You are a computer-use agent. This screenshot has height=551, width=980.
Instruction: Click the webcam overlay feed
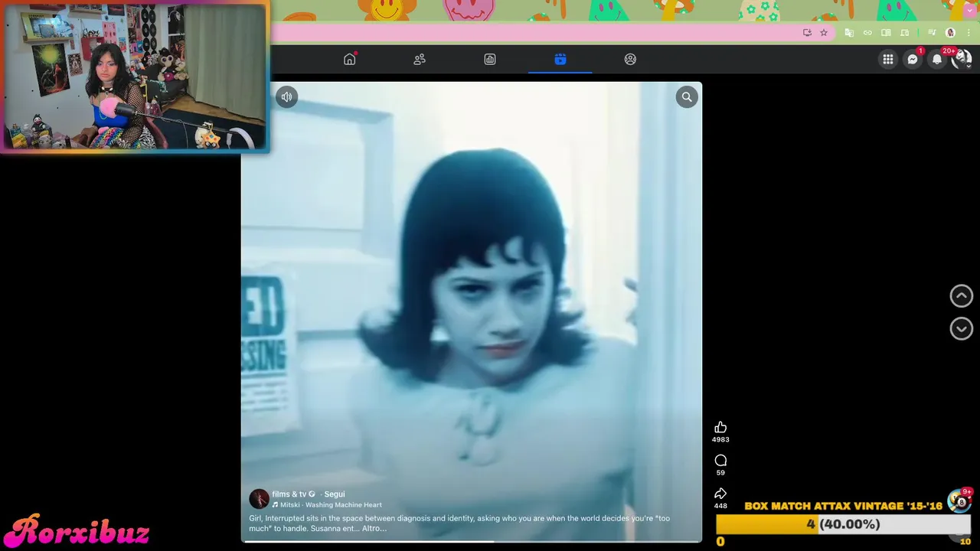(x=135, y=77)
